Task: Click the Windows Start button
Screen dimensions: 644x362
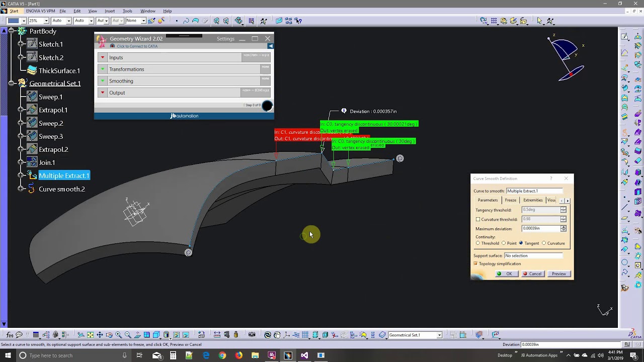Action: coord(8,355)
